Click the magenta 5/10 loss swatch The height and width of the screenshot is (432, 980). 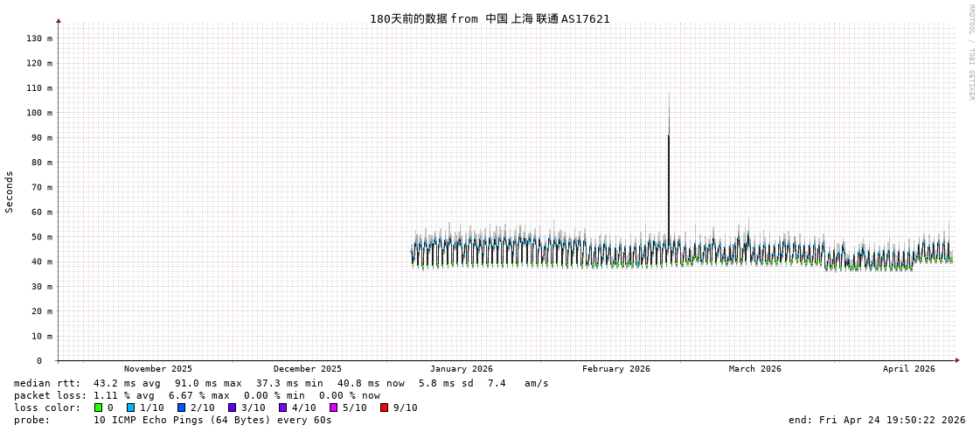coord(333,408)
